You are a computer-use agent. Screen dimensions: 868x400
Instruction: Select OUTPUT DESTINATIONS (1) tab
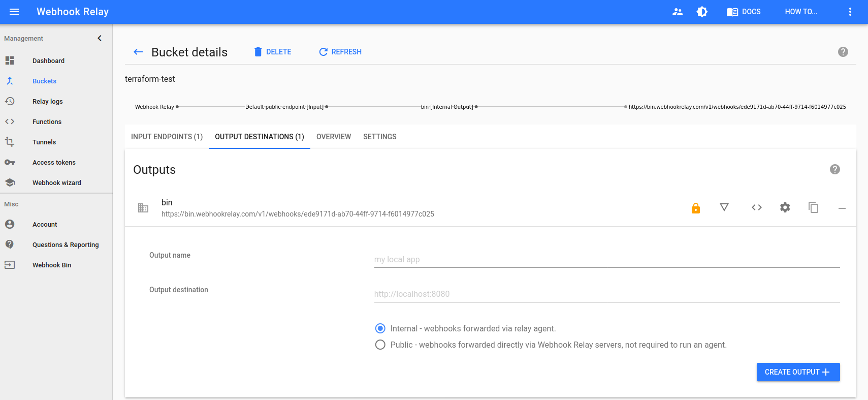pos(260,137)
